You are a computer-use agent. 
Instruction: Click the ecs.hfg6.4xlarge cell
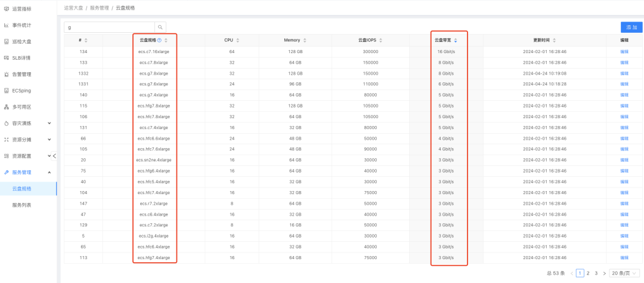point(154,171)
